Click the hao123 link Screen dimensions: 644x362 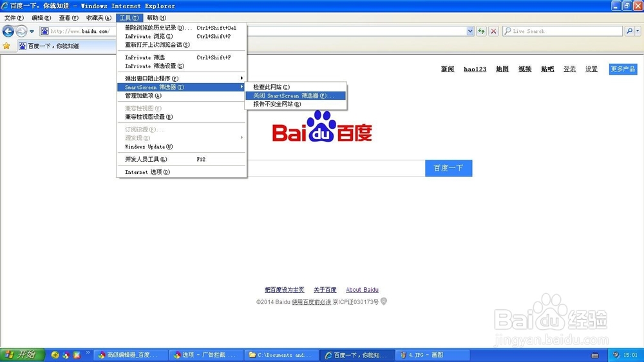tap(475, 69)
